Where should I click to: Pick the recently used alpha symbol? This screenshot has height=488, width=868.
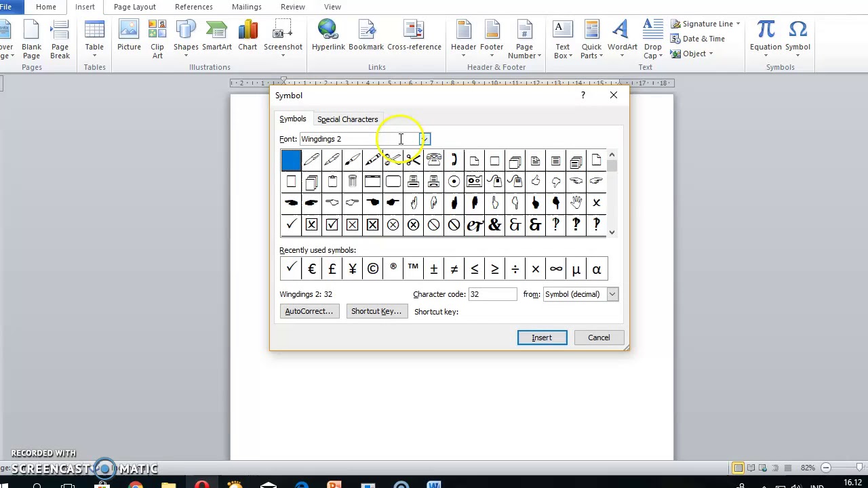click(x=596, y=269)
